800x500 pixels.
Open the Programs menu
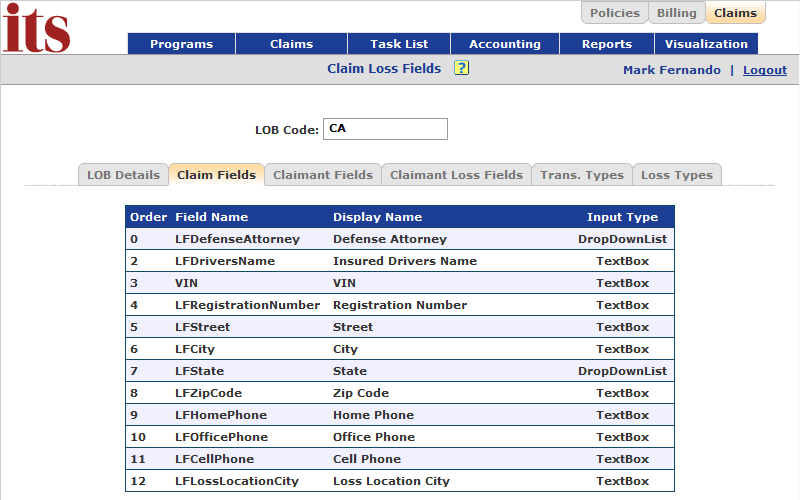coord(181,44)
